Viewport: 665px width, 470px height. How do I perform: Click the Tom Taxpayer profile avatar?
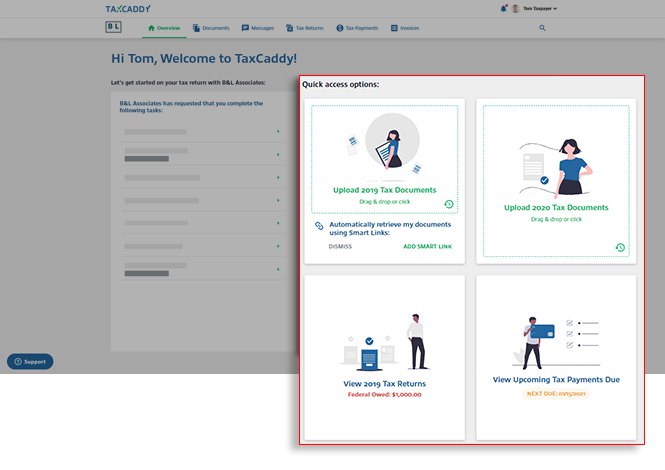515,8
